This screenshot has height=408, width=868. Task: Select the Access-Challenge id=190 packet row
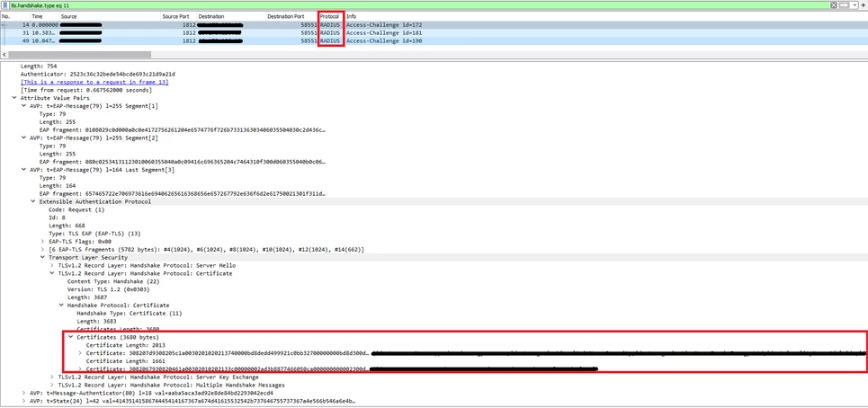pyautogui.click(x=434, y=40)
